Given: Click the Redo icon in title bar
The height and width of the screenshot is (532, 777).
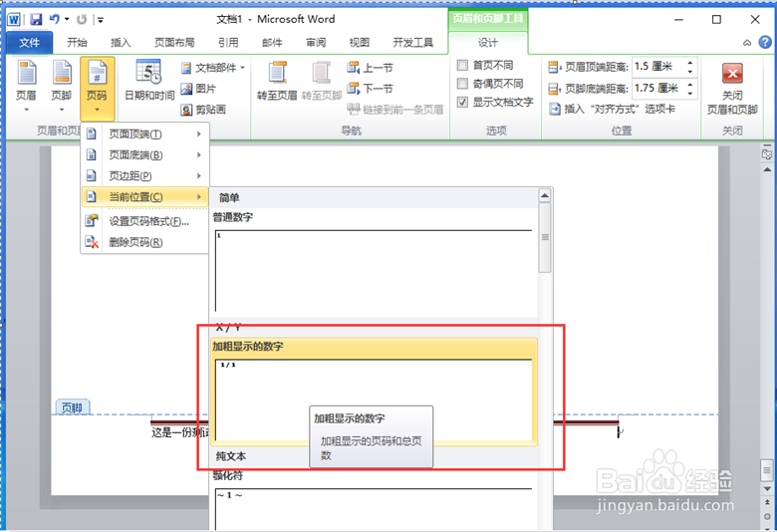Looking at the screenshot, I should (82, 19).
